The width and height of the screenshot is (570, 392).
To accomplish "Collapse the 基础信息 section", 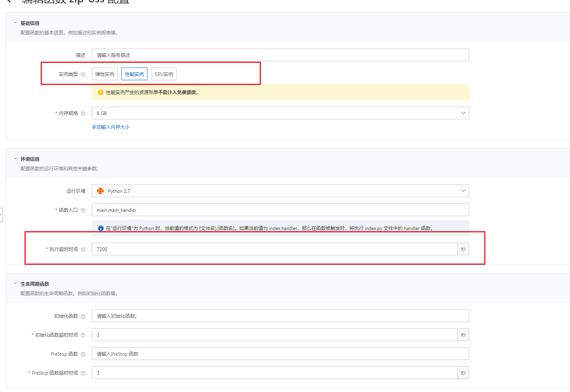I will pos(15,23).
